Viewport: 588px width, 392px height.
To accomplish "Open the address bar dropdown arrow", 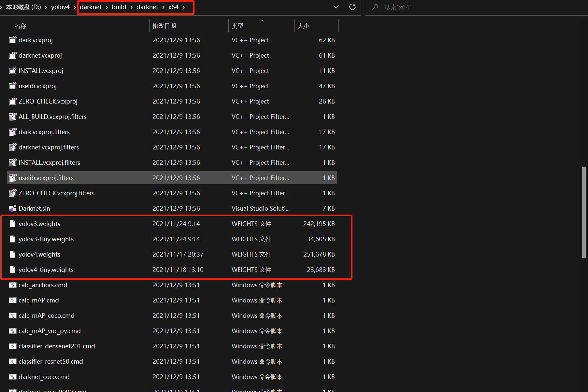I will click(336, 7).
